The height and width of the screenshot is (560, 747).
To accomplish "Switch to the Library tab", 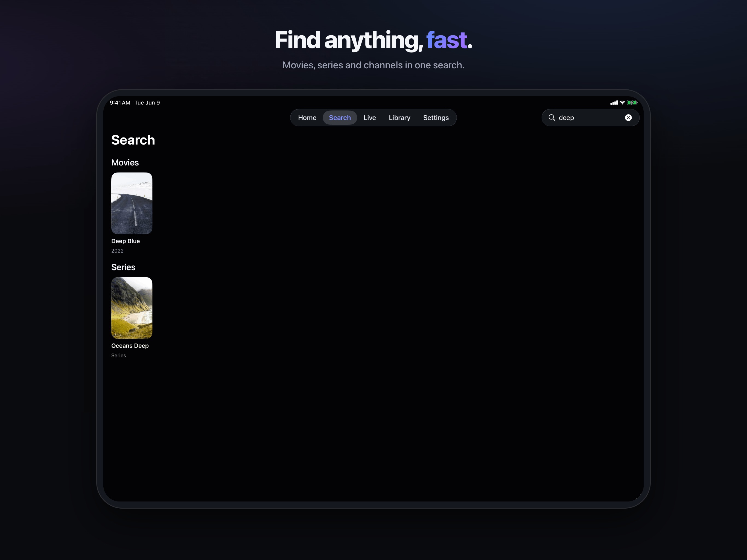I will pos(399,118).
